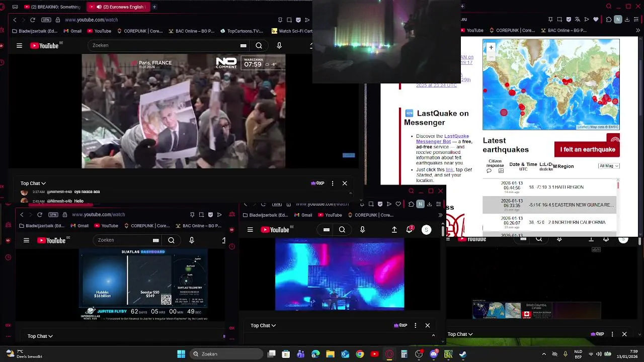This screenshot has width=644, height=362.
Task: Select the Euronews English browser tab
Action: [118, 7]
